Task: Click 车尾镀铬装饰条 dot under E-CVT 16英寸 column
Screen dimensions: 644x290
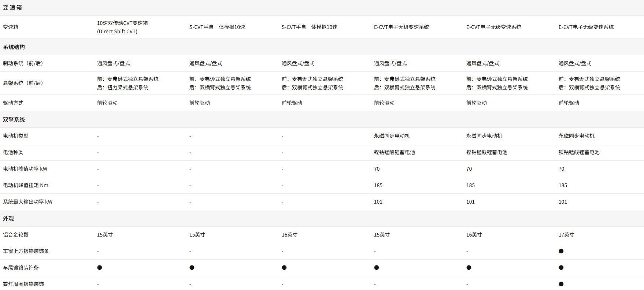Action: pyautogui.click(x=469, y=268)
